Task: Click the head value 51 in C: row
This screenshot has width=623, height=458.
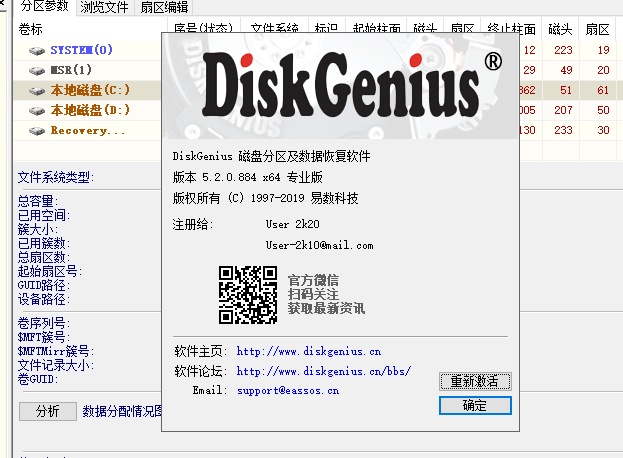Action: 566,90
